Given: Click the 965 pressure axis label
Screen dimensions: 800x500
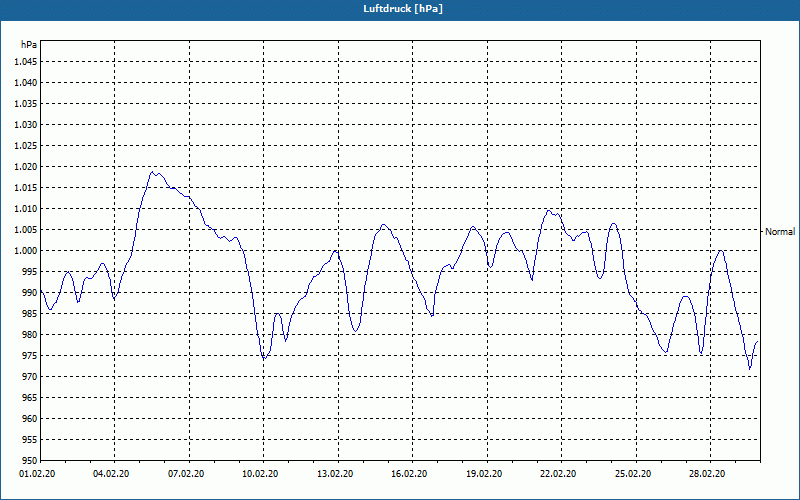Looking at the screenshot, I should 30,397.
